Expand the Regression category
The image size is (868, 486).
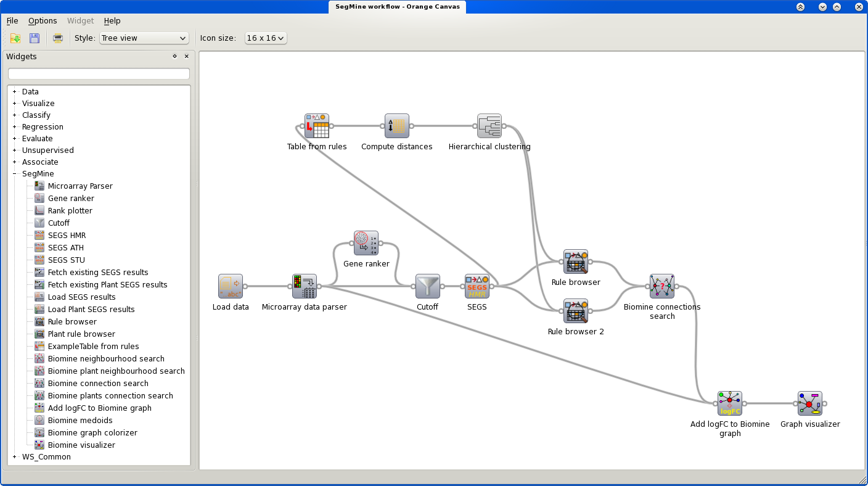(x=14, y=127)
